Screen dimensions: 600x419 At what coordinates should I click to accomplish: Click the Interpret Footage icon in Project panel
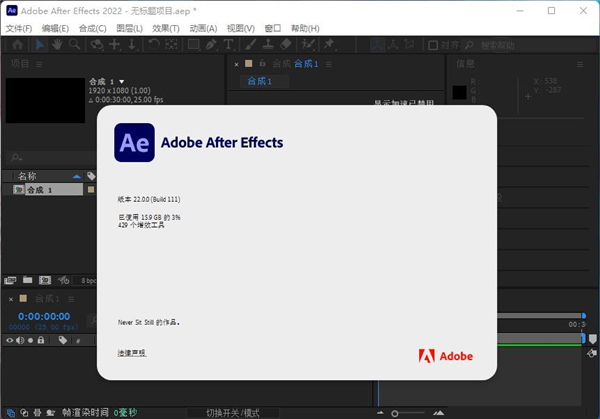tap(10, 280)
